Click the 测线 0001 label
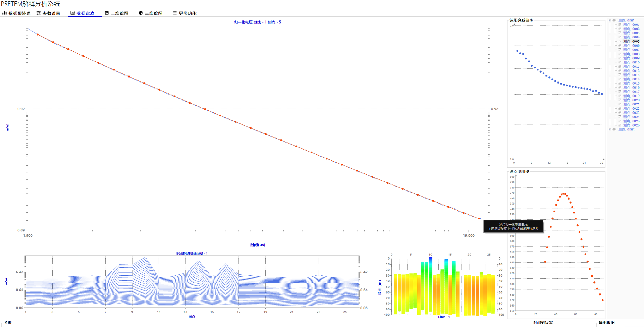644x327 pixels. [626, 20]
